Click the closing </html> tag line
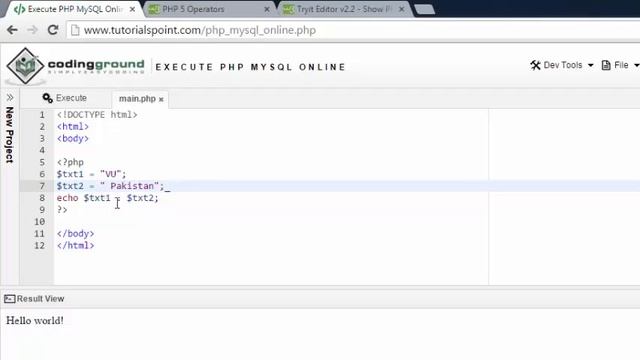 pos(76,245)
